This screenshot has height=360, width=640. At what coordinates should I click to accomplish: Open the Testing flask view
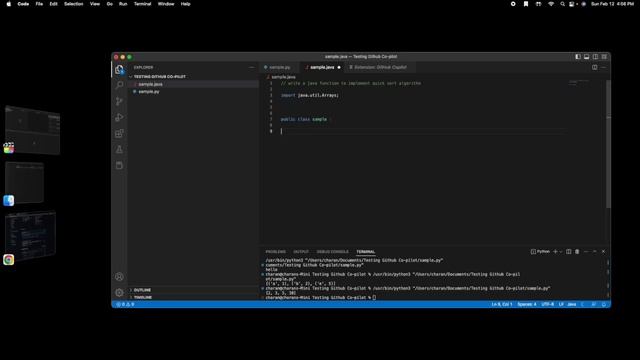(119, 149)
